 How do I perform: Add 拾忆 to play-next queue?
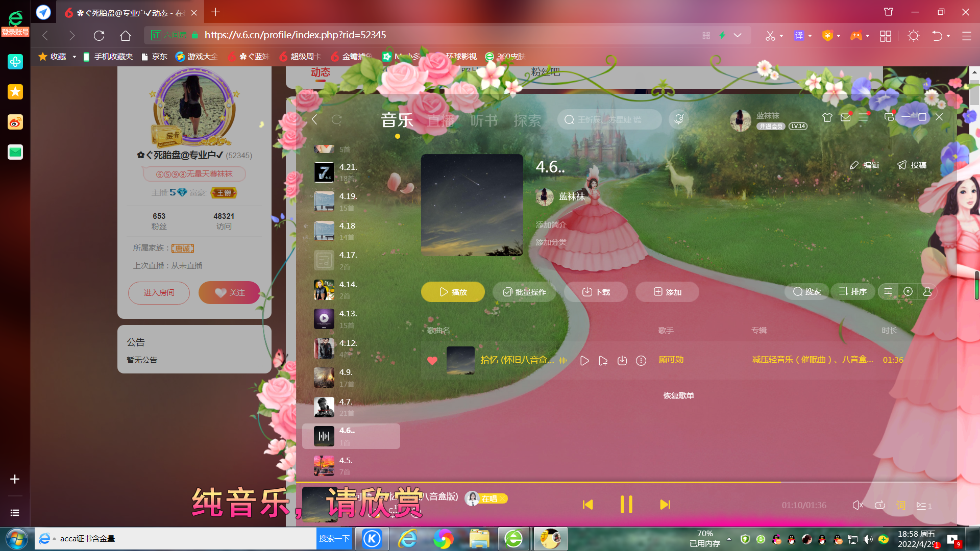tap(603, 361)
